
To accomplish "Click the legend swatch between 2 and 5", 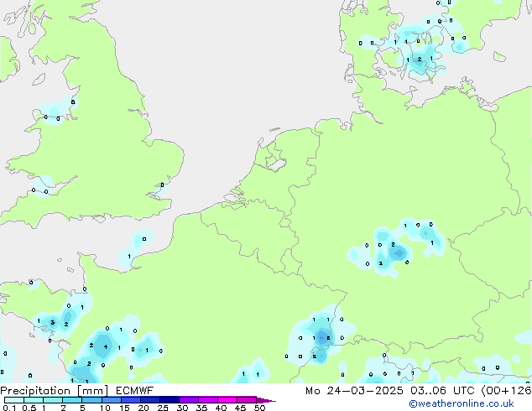I will [72, 400].
